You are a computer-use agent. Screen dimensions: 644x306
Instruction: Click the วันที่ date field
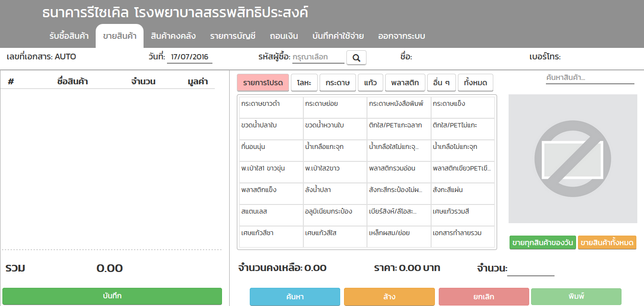coord(189,57)
